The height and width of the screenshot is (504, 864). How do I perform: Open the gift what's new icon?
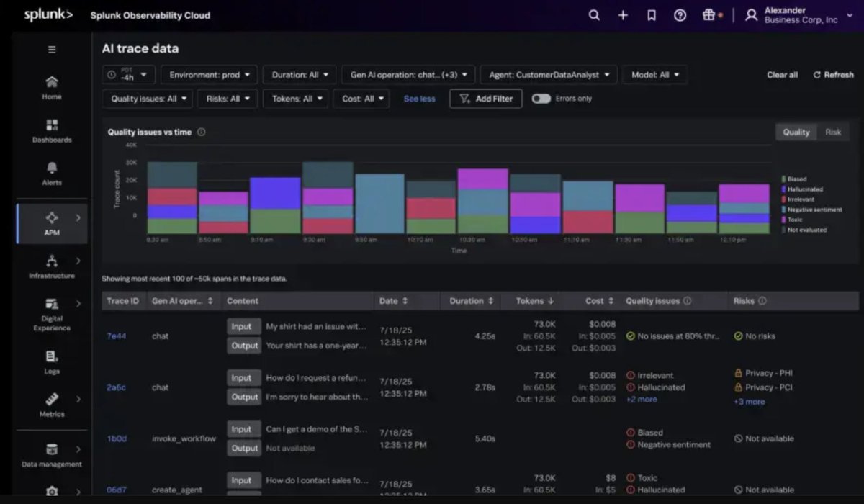(x=709, y=15)
